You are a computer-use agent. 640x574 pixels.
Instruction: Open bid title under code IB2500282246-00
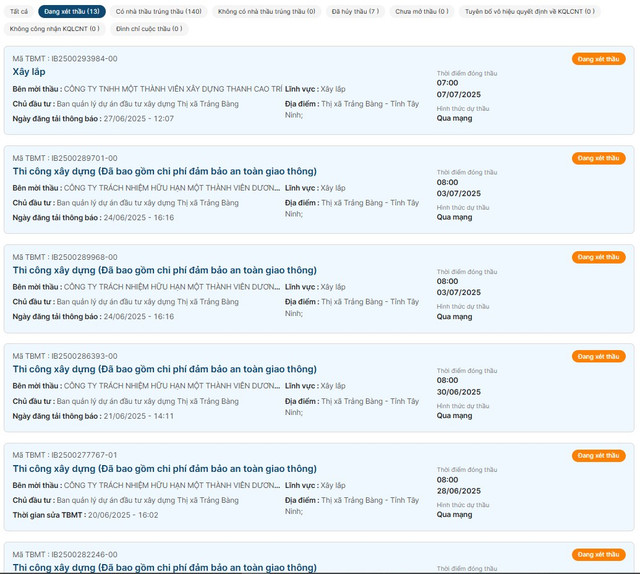coord(164,567)
